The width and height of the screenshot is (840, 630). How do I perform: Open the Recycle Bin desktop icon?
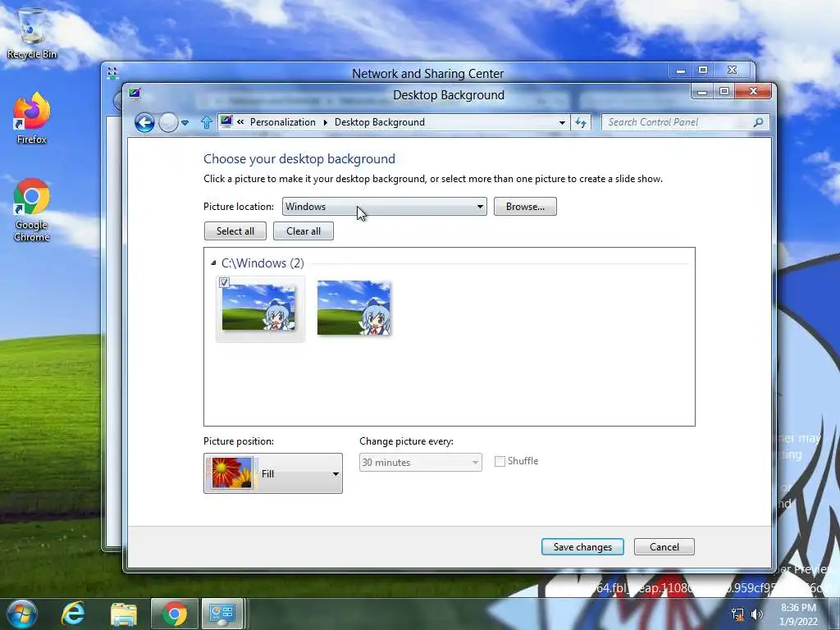[32, 33]
